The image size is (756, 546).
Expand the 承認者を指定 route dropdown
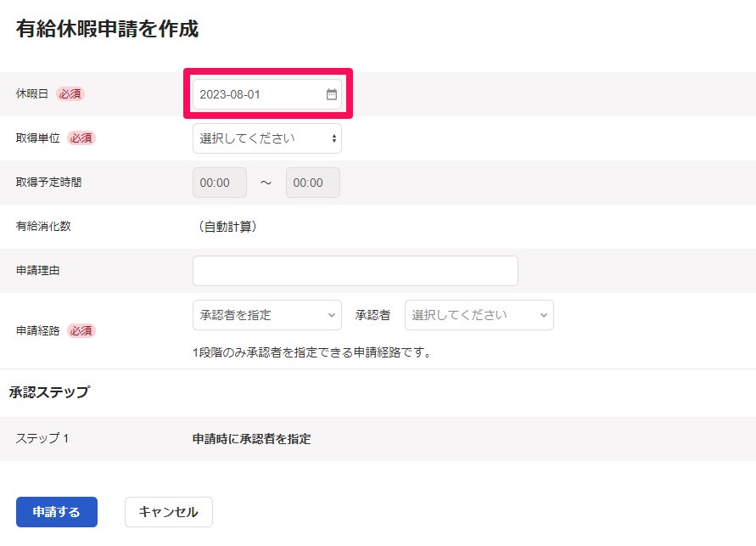click(x=266, y=315)
